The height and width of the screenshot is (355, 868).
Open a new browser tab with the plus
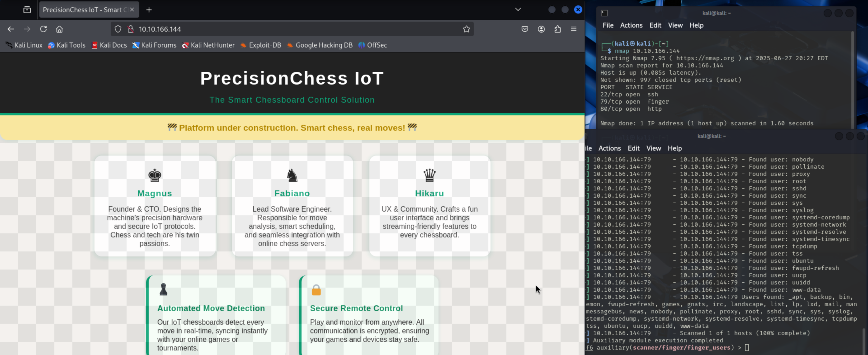149,9
